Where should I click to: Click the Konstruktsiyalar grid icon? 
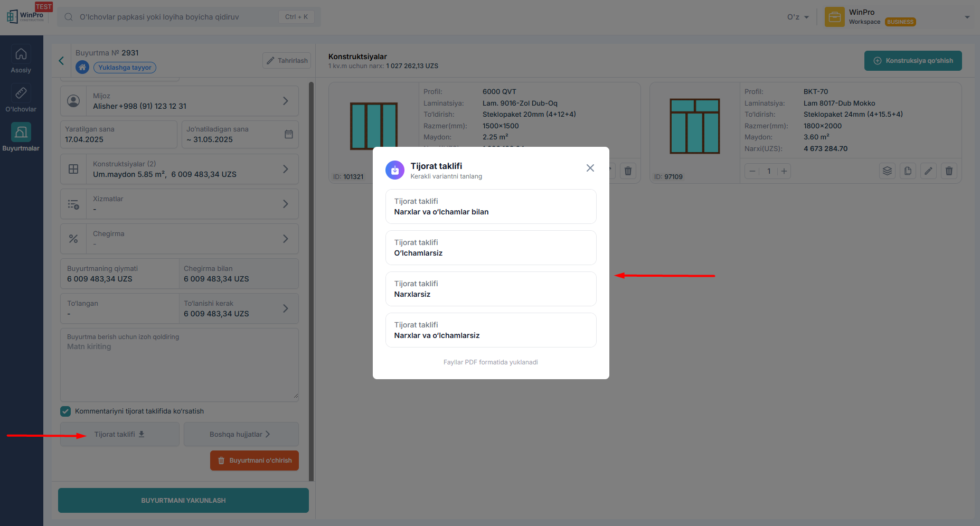coord(73,169)
